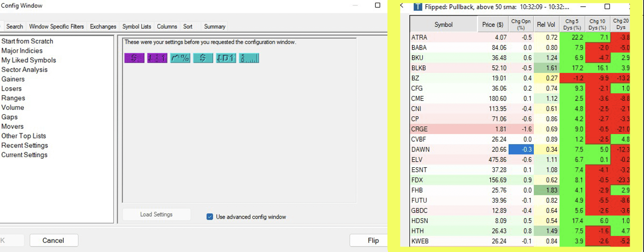Select the Losers category
The height and width of the screenshot is (252, 644).
pos(11,88)
